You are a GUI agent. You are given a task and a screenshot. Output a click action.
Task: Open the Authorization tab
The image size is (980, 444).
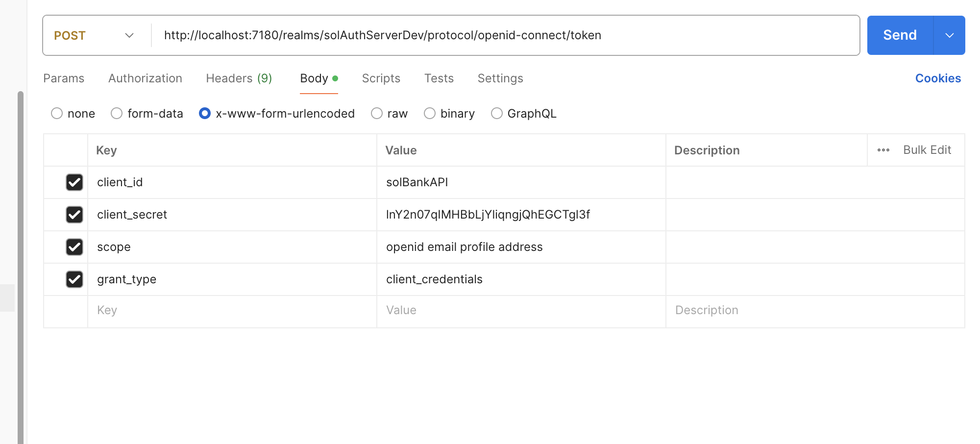pyautogui.click(x=145, y=78)
